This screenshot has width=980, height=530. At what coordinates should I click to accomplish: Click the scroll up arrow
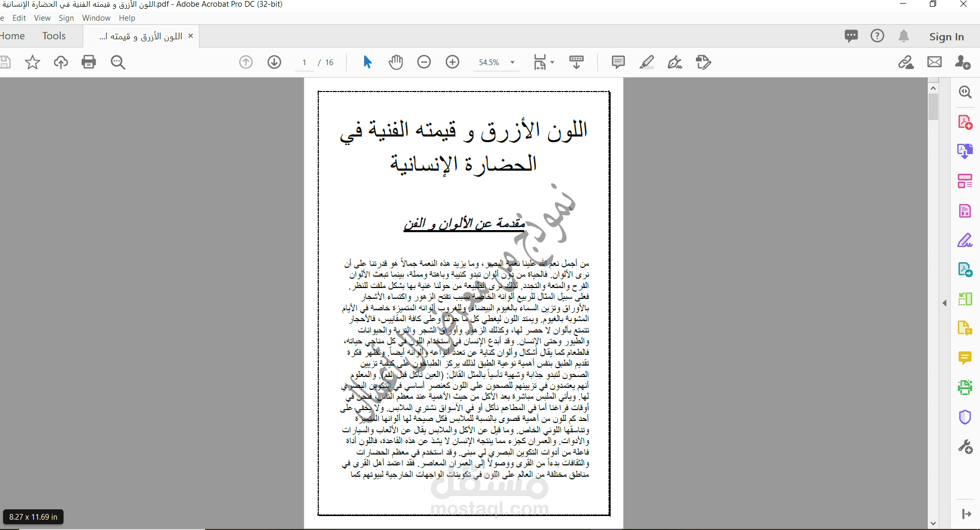tap(933, 88)
